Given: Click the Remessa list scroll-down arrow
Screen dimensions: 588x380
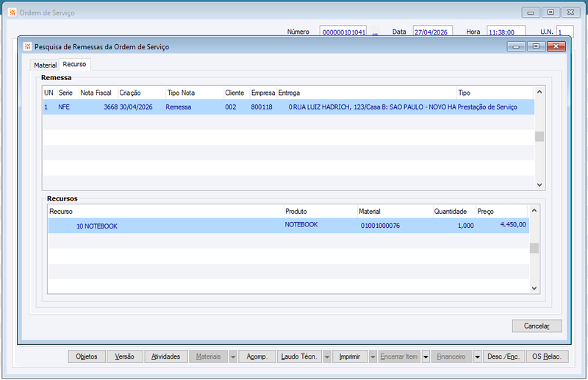Looking at the screenshot, I should tap(539, 184).
